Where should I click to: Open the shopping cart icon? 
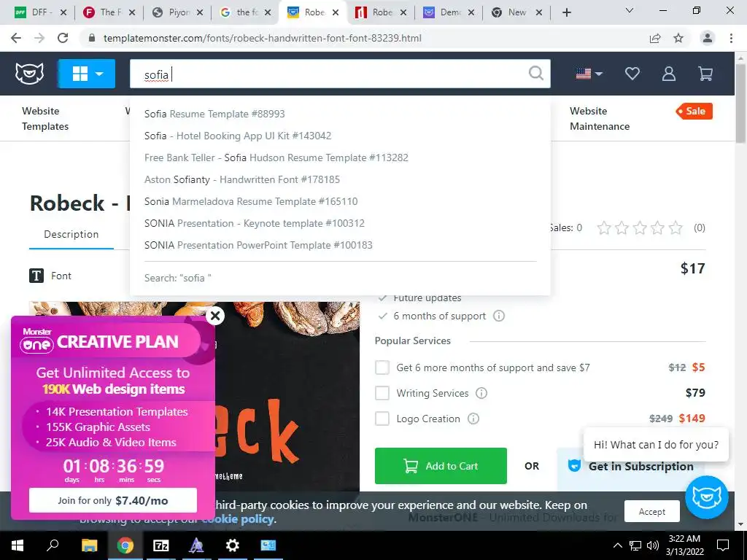705,74
